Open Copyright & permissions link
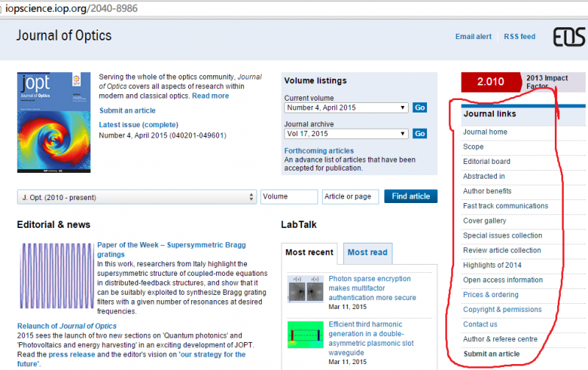 [502, 310]
